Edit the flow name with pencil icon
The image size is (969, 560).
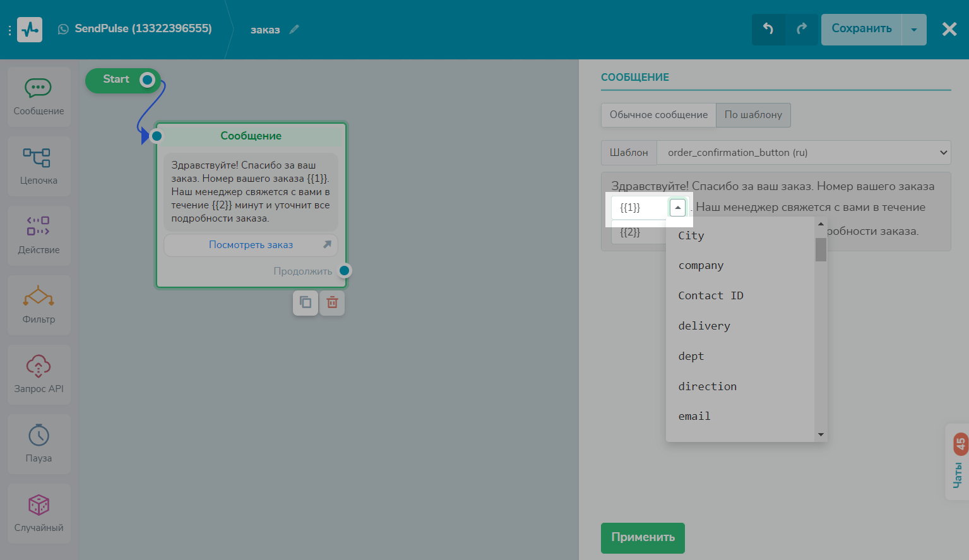click(x=294, y=30)
